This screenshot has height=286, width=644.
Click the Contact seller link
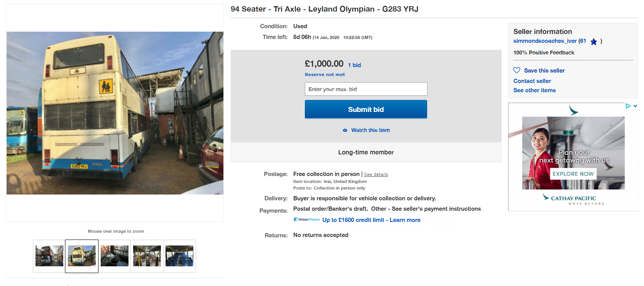pyautogui.click(x=532, y=81)
